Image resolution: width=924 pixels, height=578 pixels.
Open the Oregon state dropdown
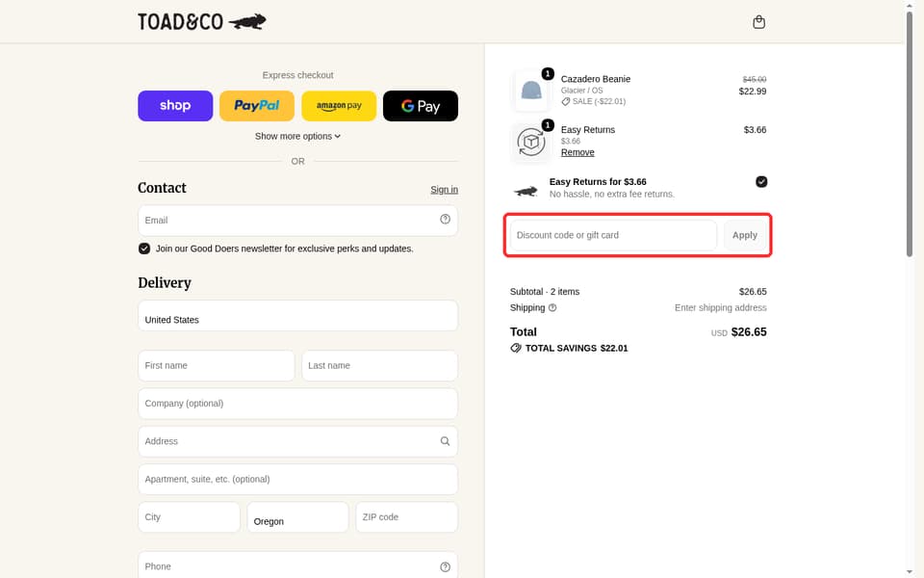[x=297, y=517]
